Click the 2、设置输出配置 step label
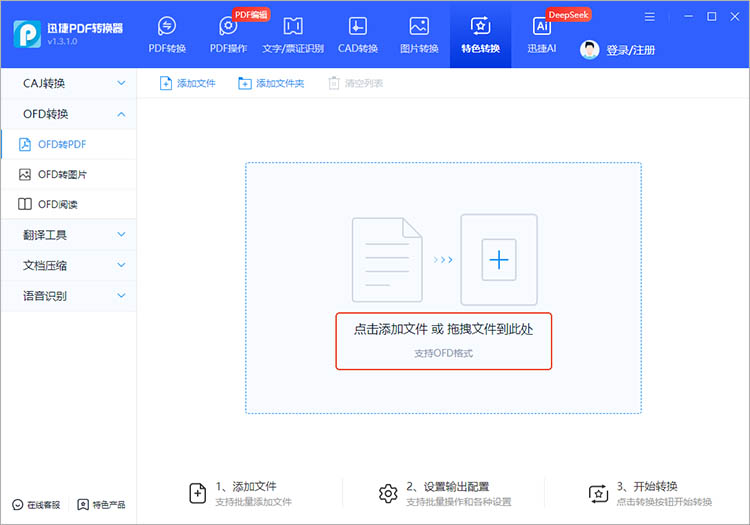Viewport: 750px width, 525px height. (x=448, y=486)
